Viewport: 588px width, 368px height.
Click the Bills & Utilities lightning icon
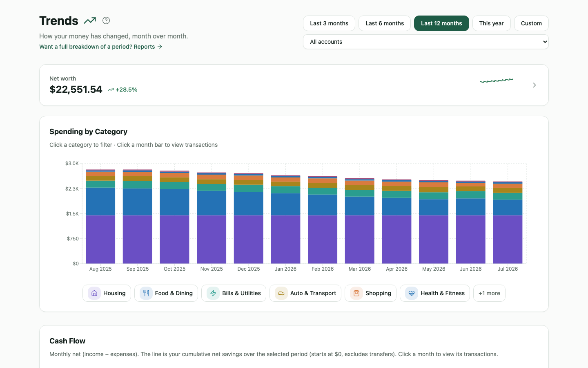(213, 293)
